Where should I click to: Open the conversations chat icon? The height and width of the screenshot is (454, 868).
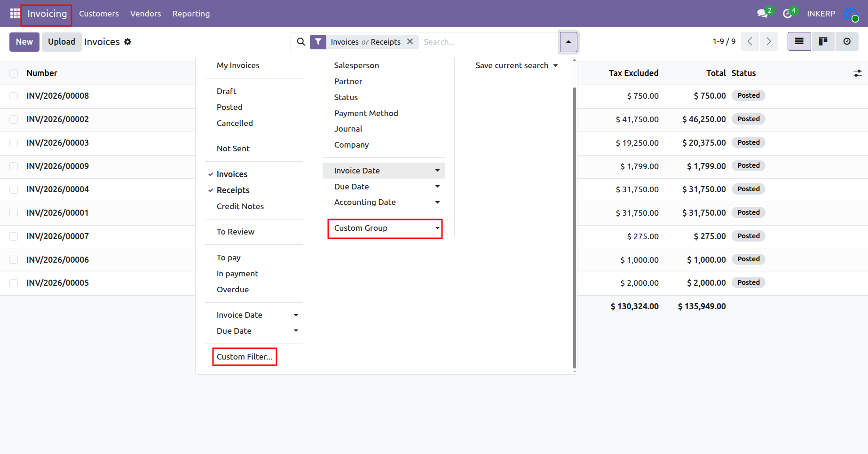point(762,14)
